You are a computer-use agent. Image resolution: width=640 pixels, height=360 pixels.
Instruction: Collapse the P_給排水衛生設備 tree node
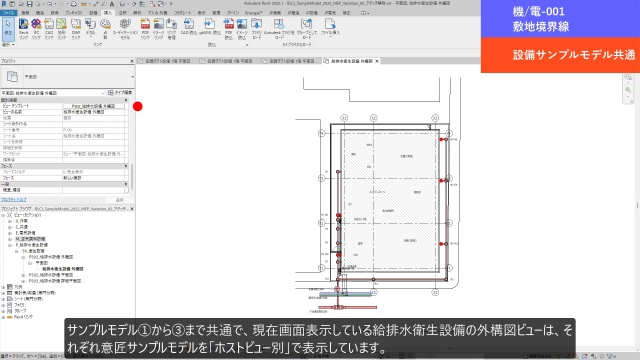10,245
